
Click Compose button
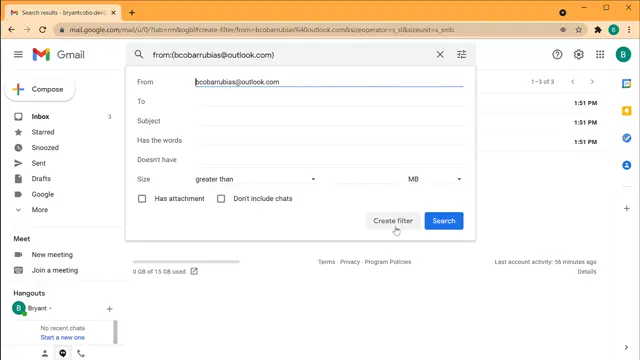coord(40,89)
